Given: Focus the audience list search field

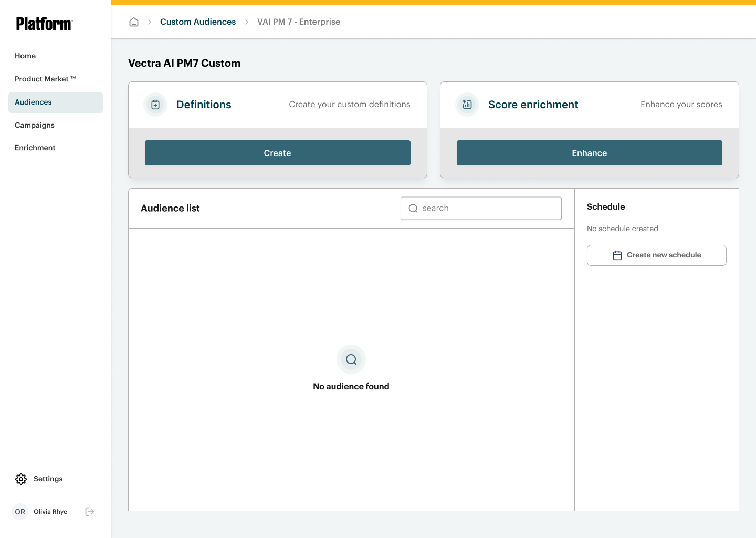Looking at the screenshot, I should coord(488,209).
